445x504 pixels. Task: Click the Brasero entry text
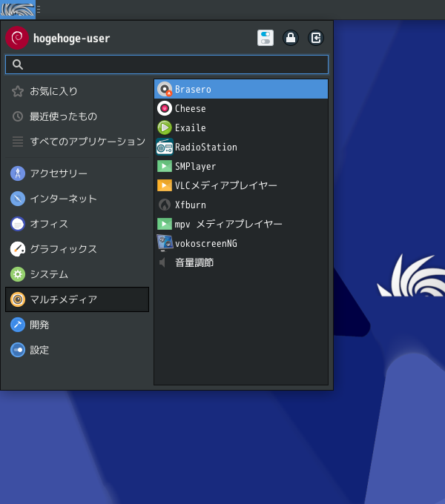[193, 90]
